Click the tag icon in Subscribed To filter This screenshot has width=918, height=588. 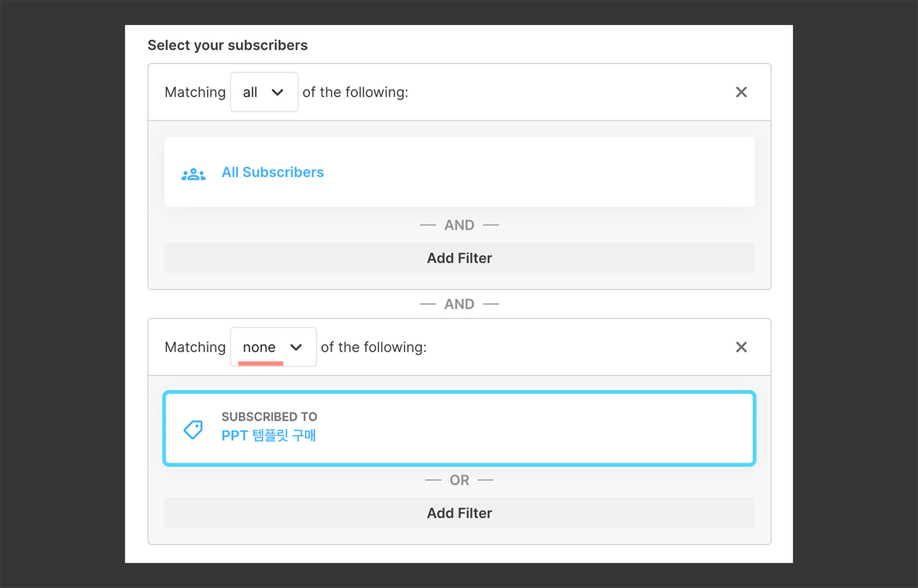pos(193,429)
